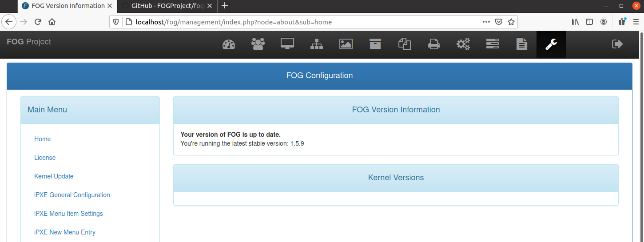The width and height of the screenshot is (644, 242).
Task: Close the GitHub FOGProject tab
Action: 210,6
